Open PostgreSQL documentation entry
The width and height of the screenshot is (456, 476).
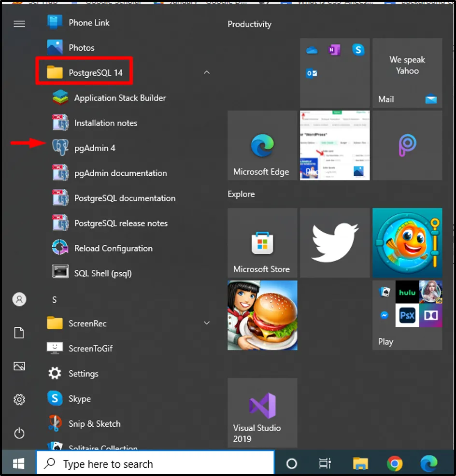coord(124,198)
